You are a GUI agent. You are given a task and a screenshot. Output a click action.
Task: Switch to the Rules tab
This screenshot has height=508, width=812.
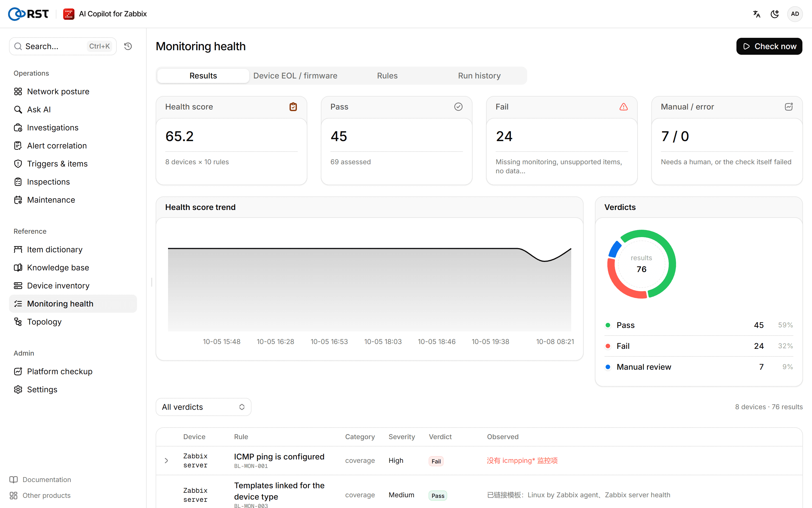point(387,76)
